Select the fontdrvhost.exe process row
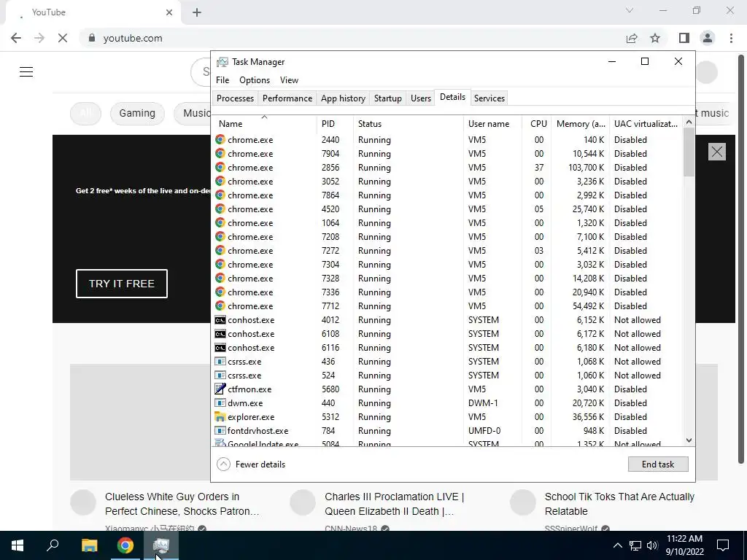Screen dimensions: 747x560 (x=447, y=431)
